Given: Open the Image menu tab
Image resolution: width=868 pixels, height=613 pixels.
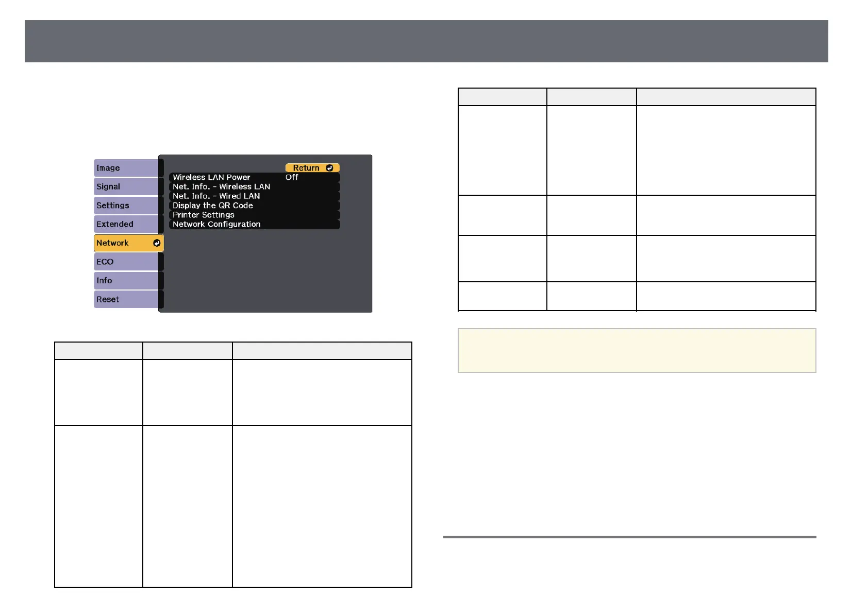Looking at the screenshot, I should coord(126,168).
